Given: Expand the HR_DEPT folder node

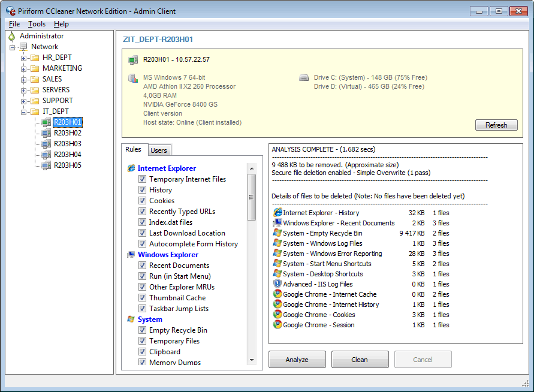Looking at the screenshot, I should [23, 58].
